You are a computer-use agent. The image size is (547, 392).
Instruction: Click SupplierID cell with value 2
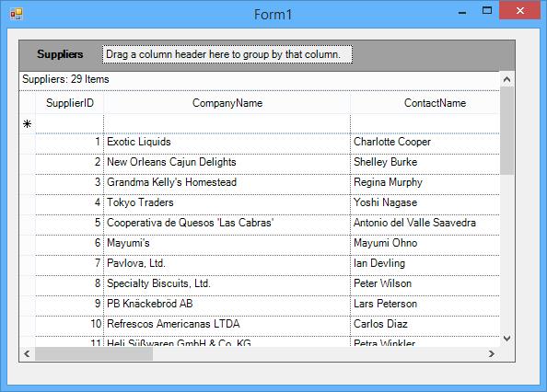pos(70,164)
